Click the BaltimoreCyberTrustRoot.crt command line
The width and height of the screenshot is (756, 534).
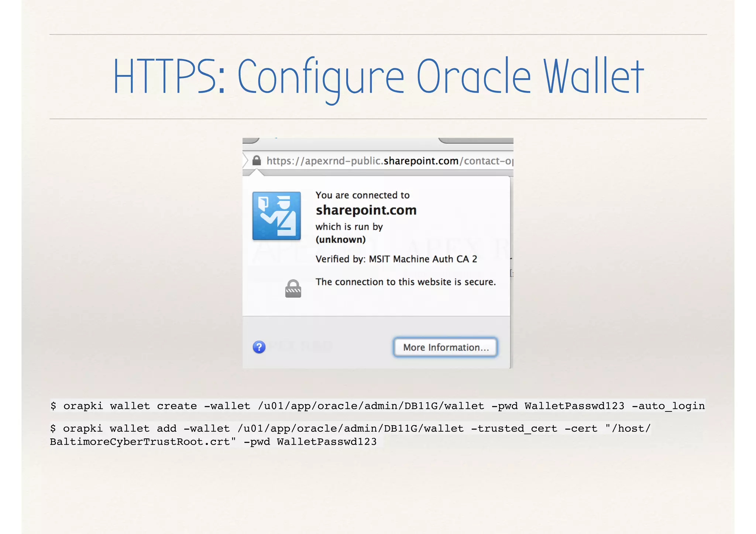tap(213, 442)
